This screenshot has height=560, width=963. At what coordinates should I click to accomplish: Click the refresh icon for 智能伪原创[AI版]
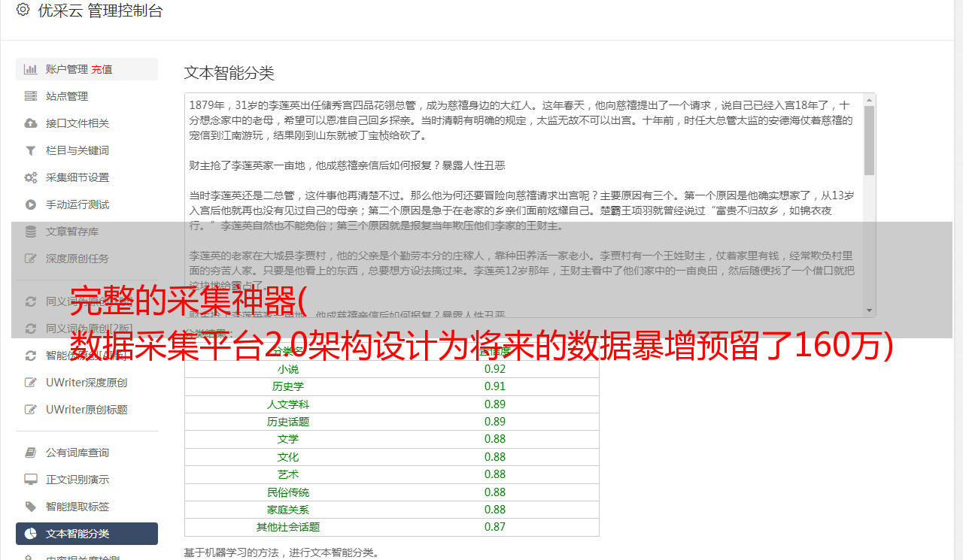tap(31, 356)
